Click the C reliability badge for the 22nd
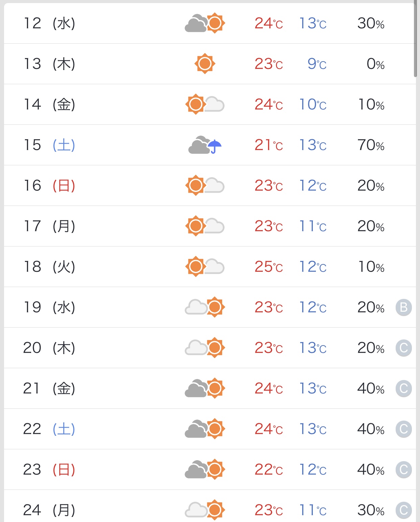420x522 pixels. [403, 429]
